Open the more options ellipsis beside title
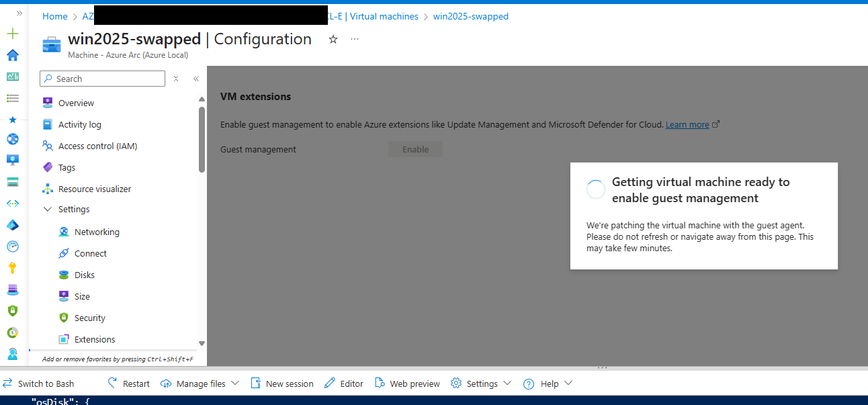This screenshot has width=868, height=405. [x=355, y=39]
